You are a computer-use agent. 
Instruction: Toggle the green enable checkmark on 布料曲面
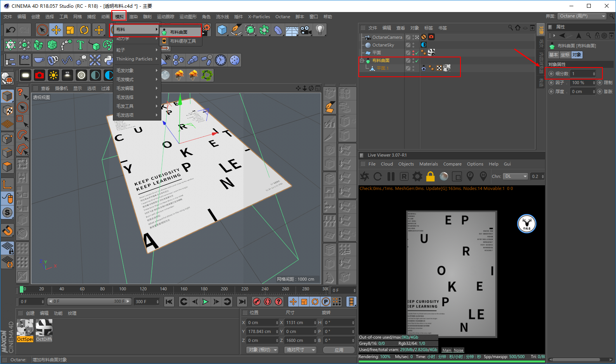417,60
